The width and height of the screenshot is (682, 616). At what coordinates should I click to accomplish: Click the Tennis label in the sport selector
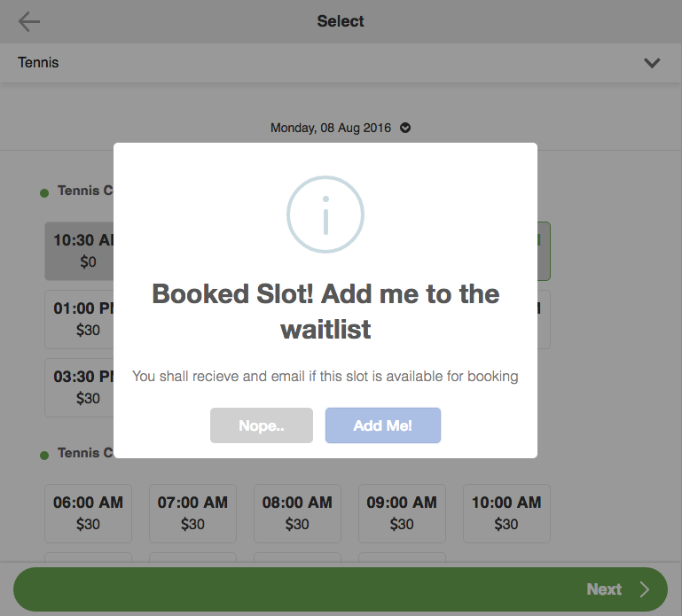pos(38,63)
